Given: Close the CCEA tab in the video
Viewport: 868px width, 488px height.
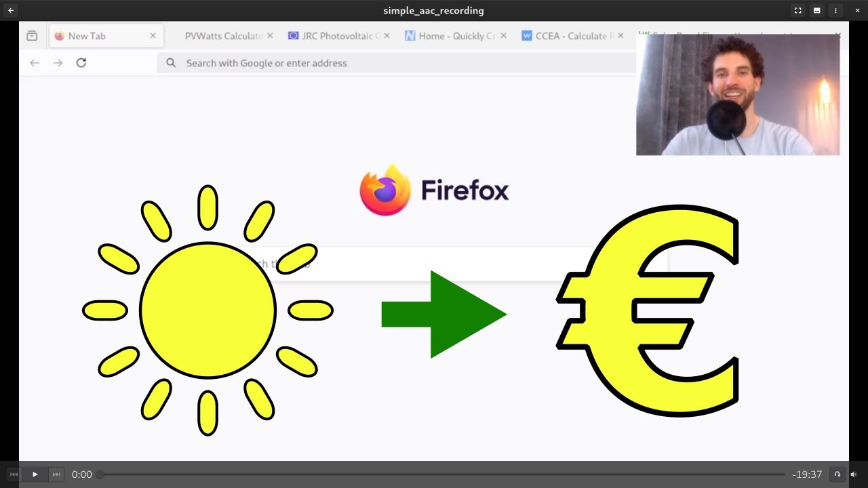Looking at the screenshot, I should point(620,36).
